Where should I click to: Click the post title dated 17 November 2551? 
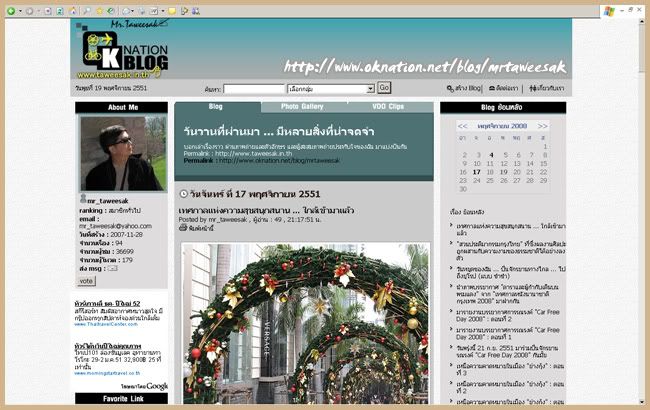(266, 211)
